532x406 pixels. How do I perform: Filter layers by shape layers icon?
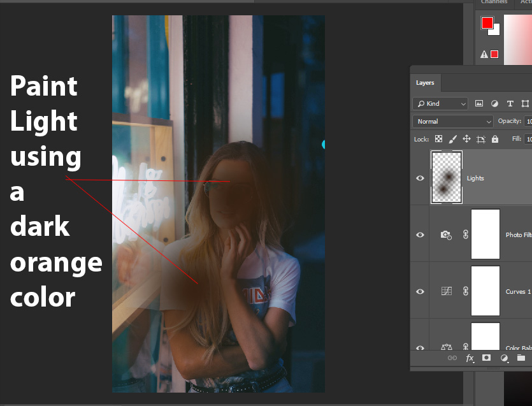pos(525,103)
